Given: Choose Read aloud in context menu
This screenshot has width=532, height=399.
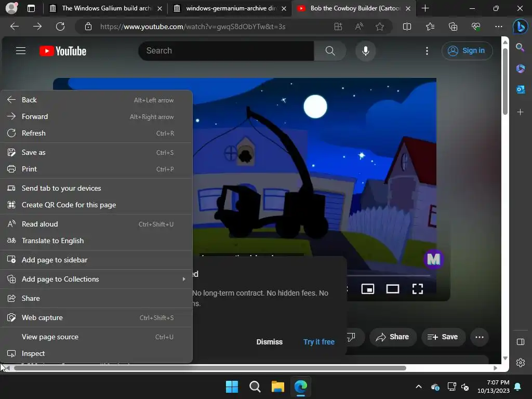Looking at the screenshot, I should pos(96,224).
